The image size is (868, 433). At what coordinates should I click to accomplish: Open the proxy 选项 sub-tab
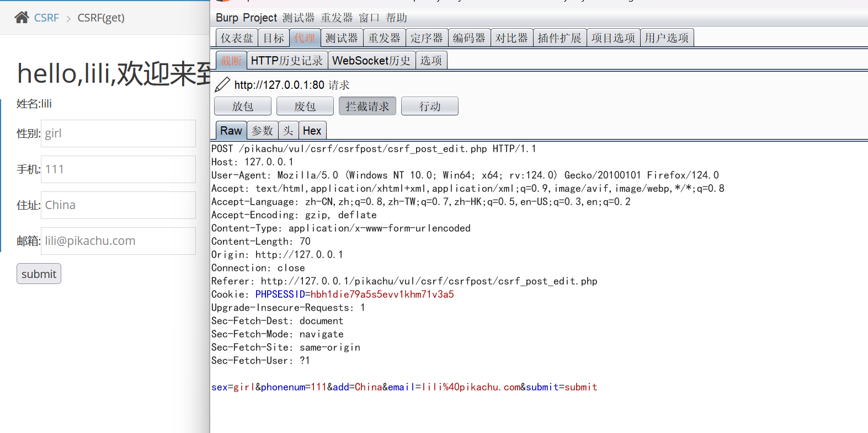point(431,61)
